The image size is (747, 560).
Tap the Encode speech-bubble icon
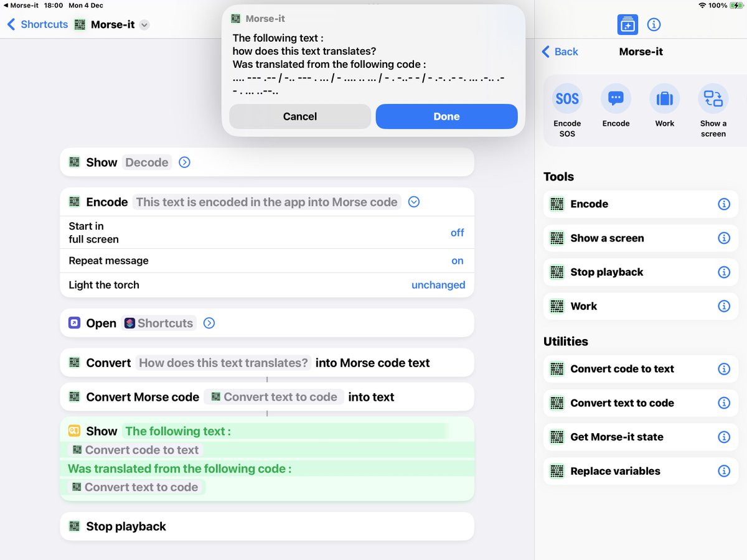(x=616, y=99)
